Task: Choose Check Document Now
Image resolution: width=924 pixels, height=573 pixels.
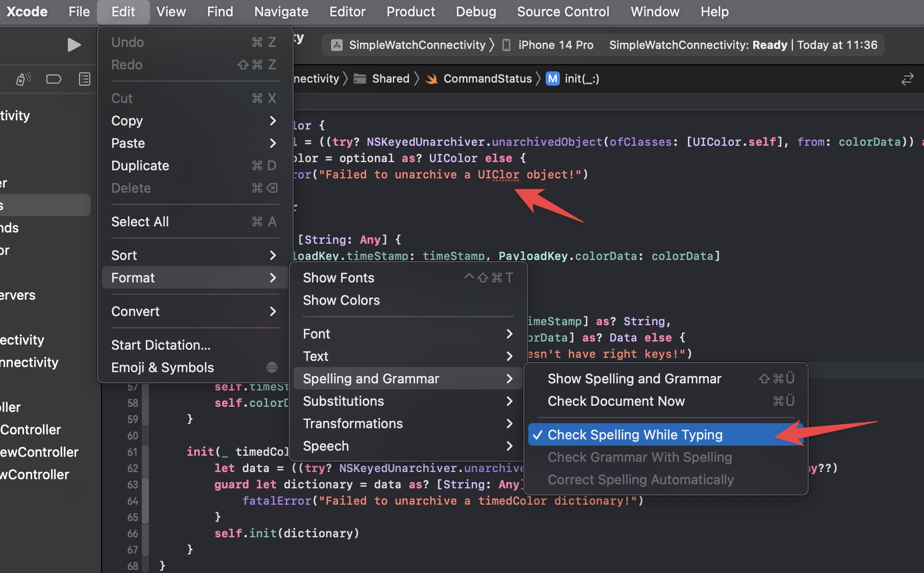Action: point(665,401)
